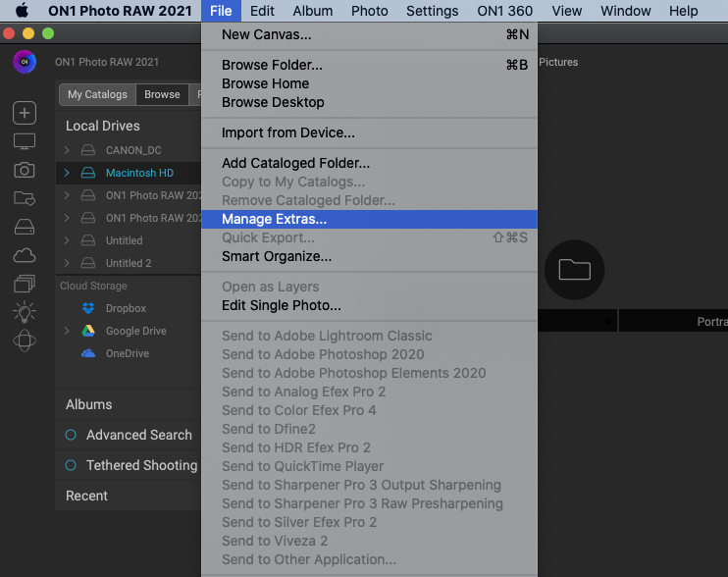The width and height of the screenshot is (728, 577).
Task: Expand the second ON1 Photo RAW drive
Action: tap(67, 218)
